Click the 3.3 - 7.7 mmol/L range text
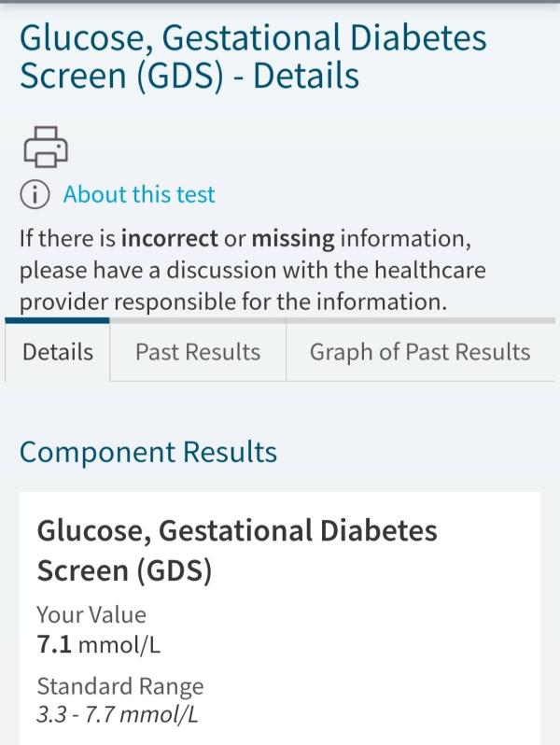 point(117,714)
